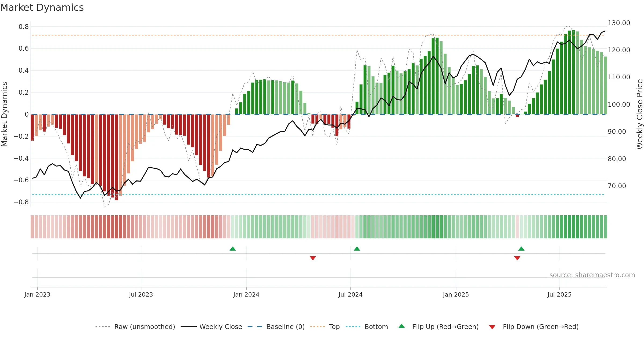Screen dimensions: 644x362
Task: Click the 130.00 price axis label
Action: point(619,23)
